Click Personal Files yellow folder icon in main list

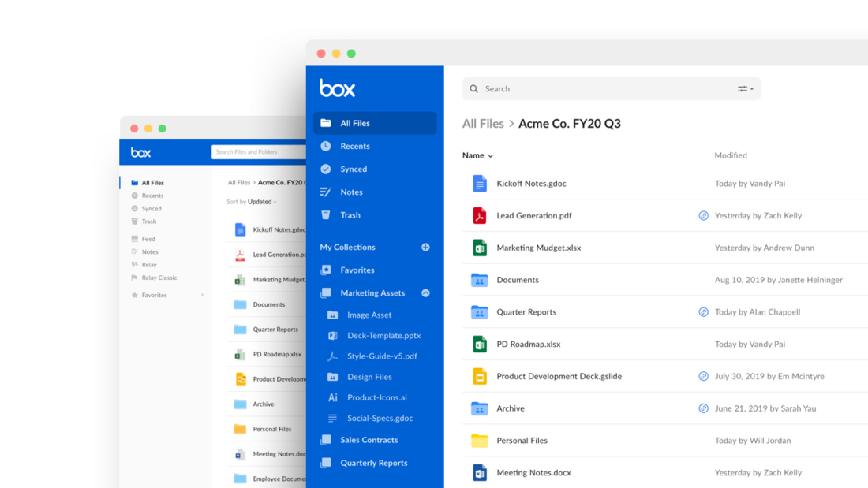coord(480,441)
